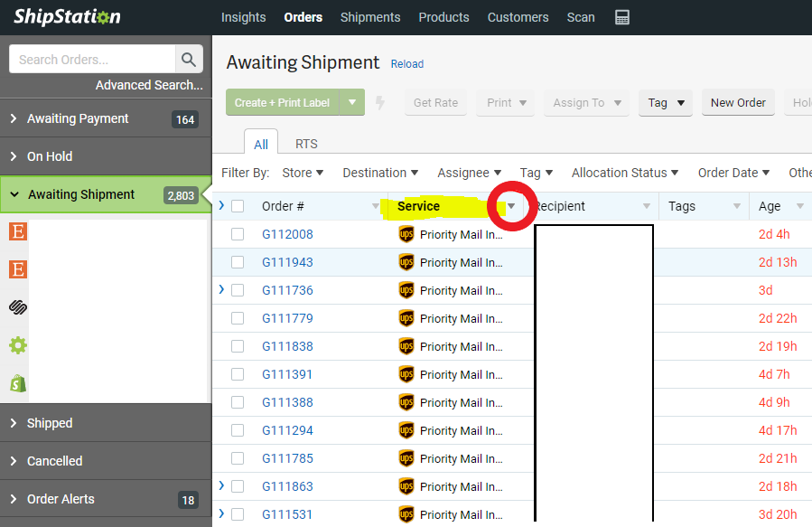812x527 pixels.
Task: Select the green gear store icon
Action: click(x=17, y=345)
